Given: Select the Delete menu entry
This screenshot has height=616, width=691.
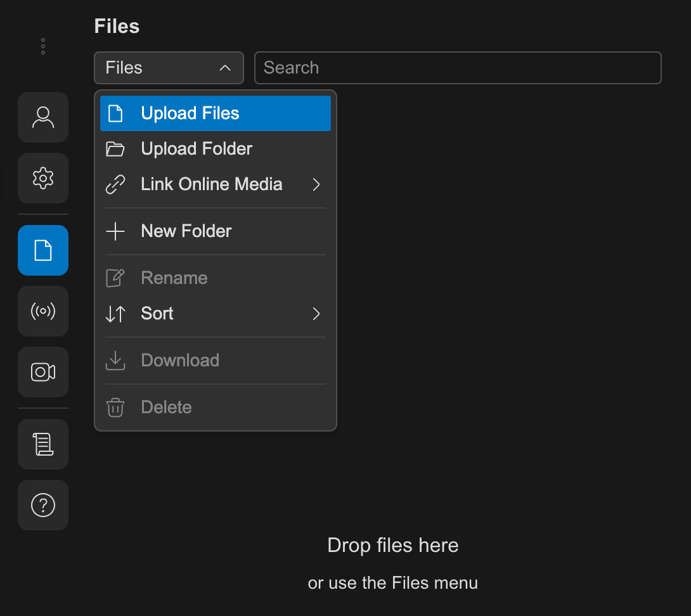Looking at the screenshot, I should (x=216, y=407).
